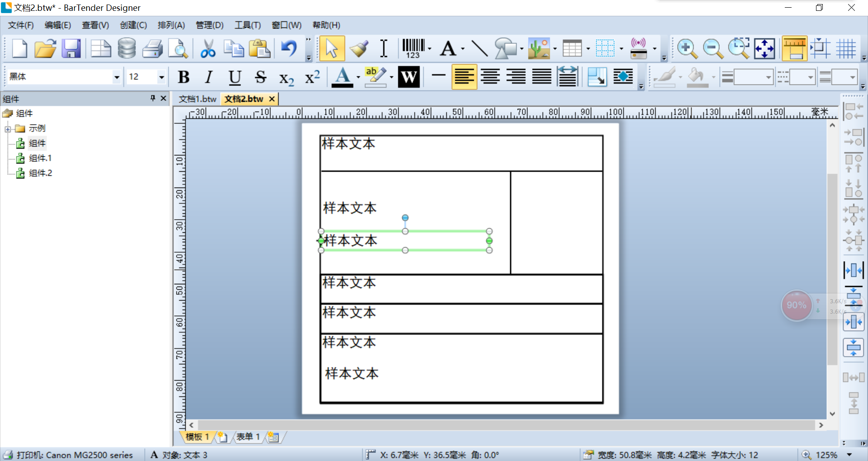This screenshot has height=461, width=868.
Task: Zoom in on the template
Action: [x=687, y=48]
